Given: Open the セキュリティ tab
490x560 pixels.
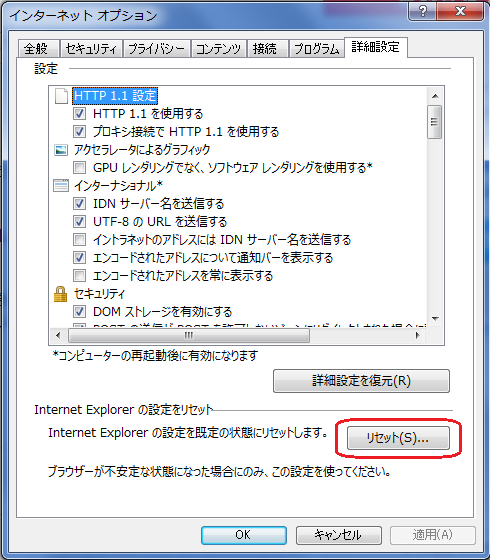Looking at the screenshot, I should [x=91, y=49].
